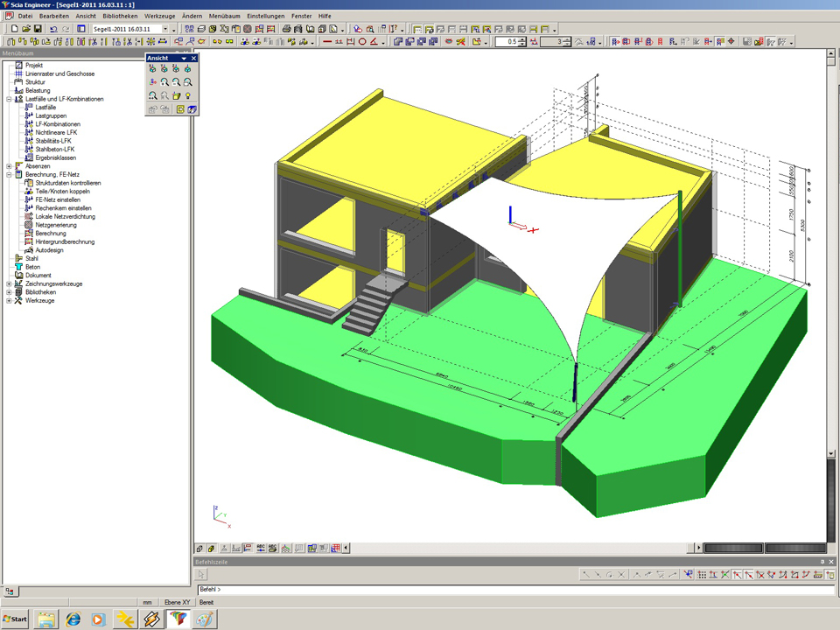Click the Open folder icon in the toolbar
The height and width of the screenshot is (630, 840).
point(26,29)
